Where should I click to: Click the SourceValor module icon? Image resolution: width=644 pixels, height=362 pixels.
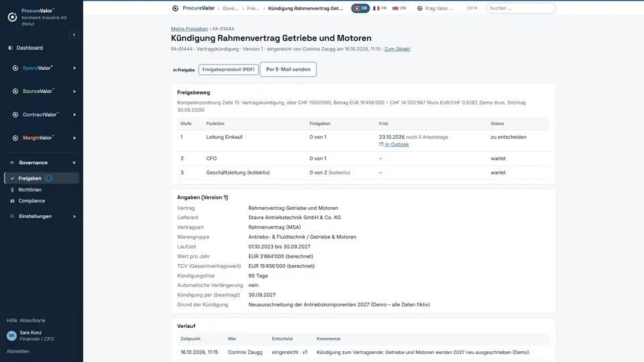[15, 91]
